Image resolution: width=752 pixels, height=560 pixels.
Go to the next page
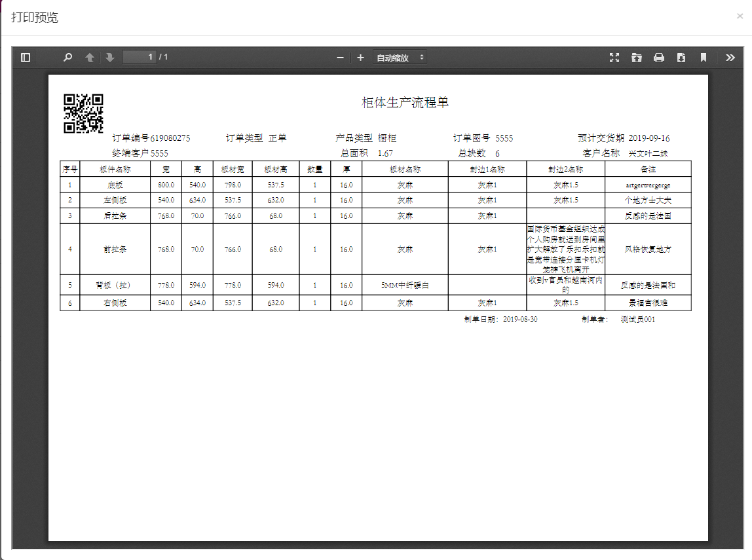coord(110,58)
